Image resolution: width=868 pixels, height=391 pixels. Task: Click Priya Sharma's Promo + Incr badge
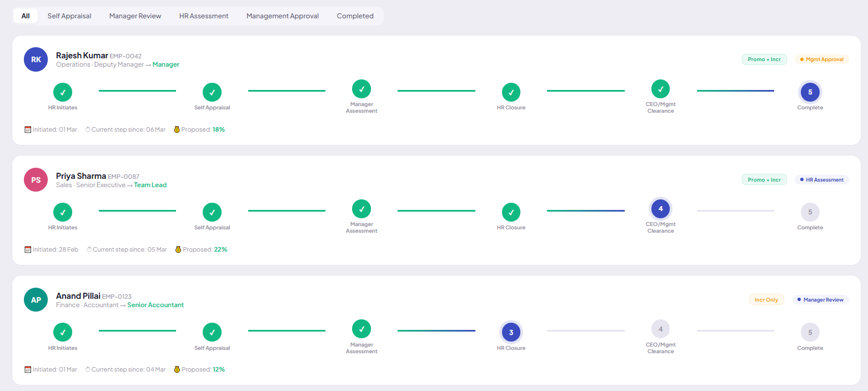point(764,179)
